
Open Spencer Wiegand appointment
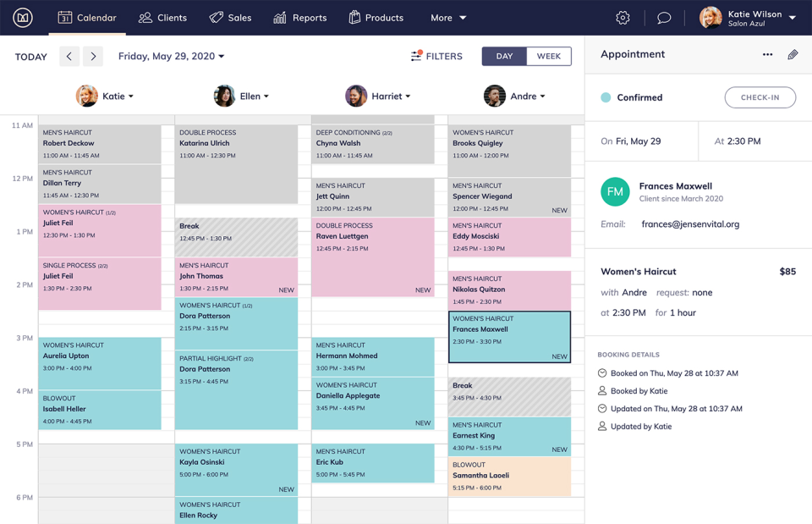[x=509, y=197]
